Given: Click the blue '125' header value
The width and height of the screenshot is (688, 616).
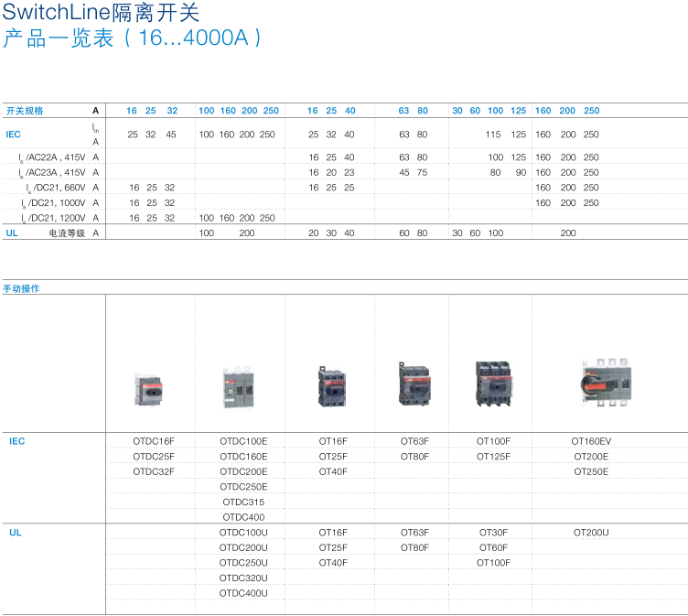Looking at the screenshot, I should 518,111.
